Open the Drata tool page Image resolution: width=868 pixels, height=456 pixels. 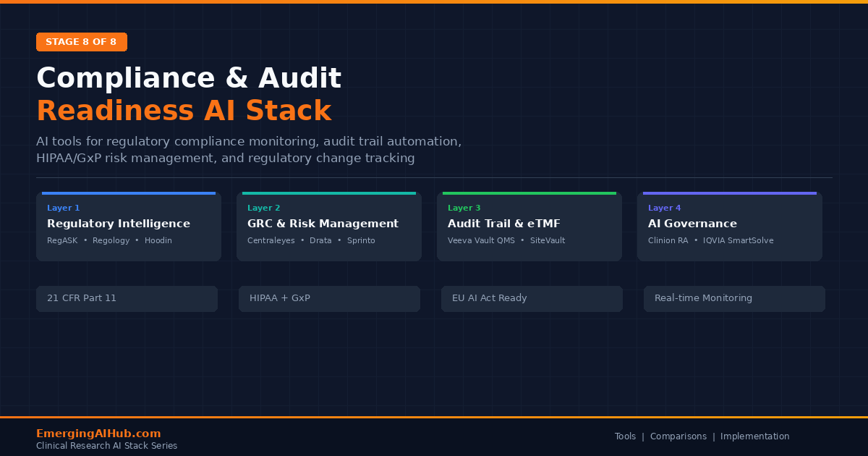(320, 240)
